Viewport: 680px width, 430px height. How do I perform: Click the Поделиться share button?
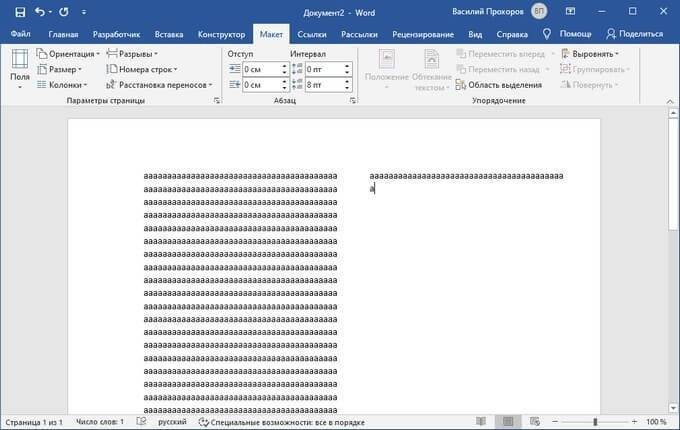pos(635,34)
